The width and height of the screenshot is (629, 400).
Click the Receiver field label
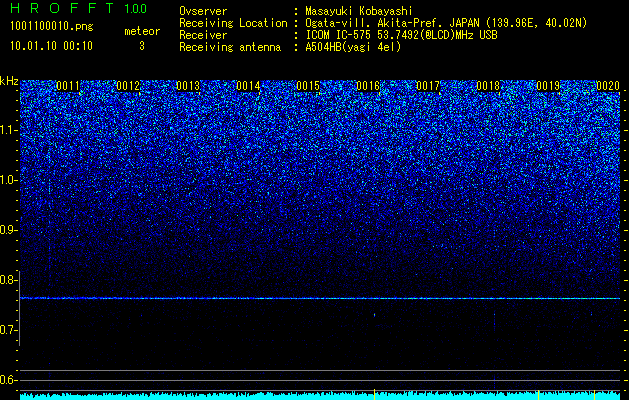pyautogui.click(x=203, y=35)
